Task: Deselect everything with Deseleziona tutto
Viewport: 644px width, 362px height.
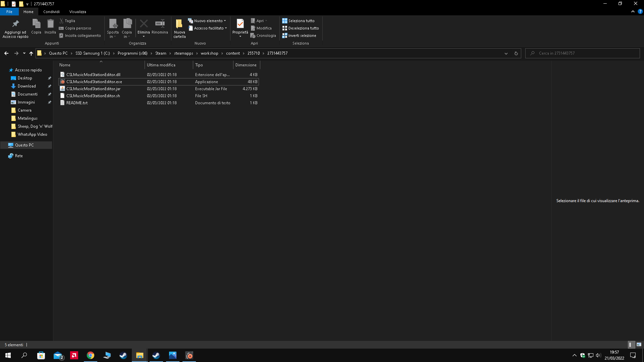Action: point(301,28)
